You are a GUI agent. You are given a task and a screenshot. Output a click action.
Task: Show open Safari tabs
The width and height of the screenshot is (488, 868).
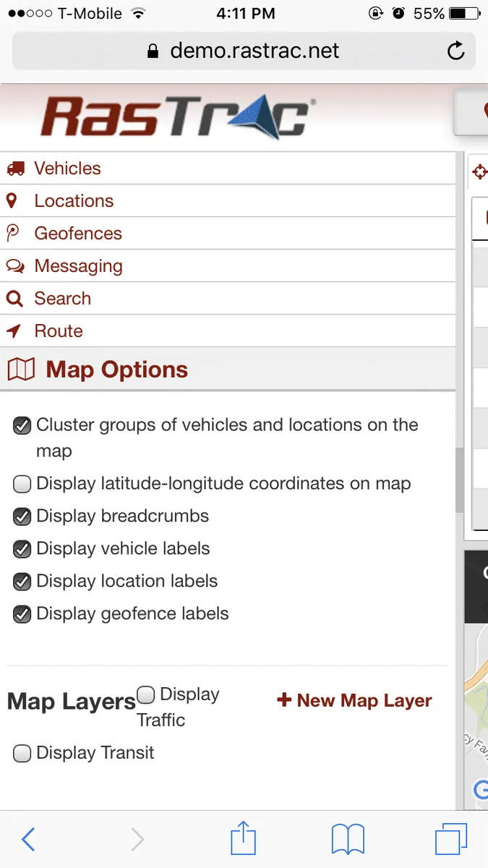point(451,840)
